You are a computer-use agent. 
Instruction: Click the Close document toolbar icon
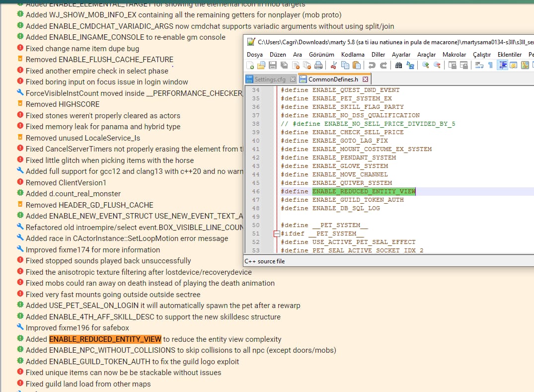(296, 65)
